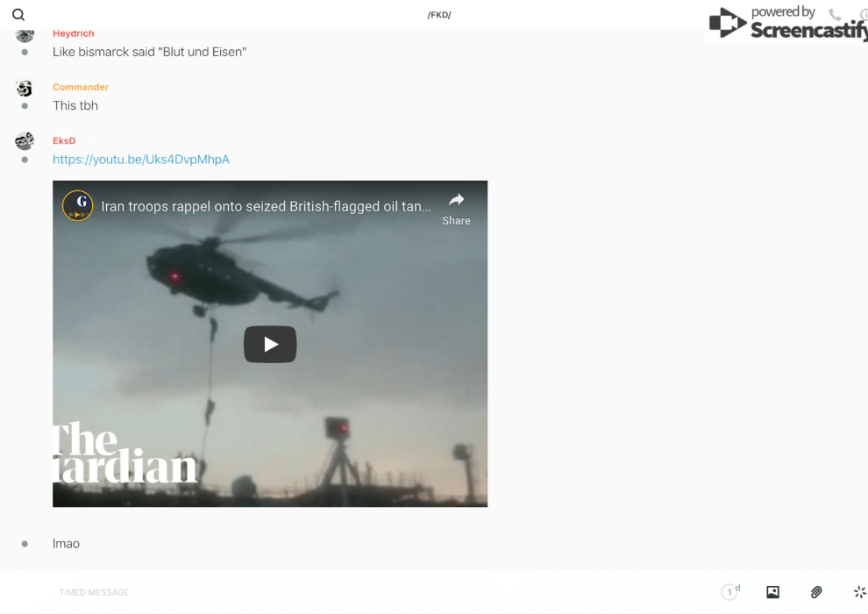Open EksD's avatar picture
This screenshot has width=868, height=614.
pyautogui.click(x=25, y=140)
